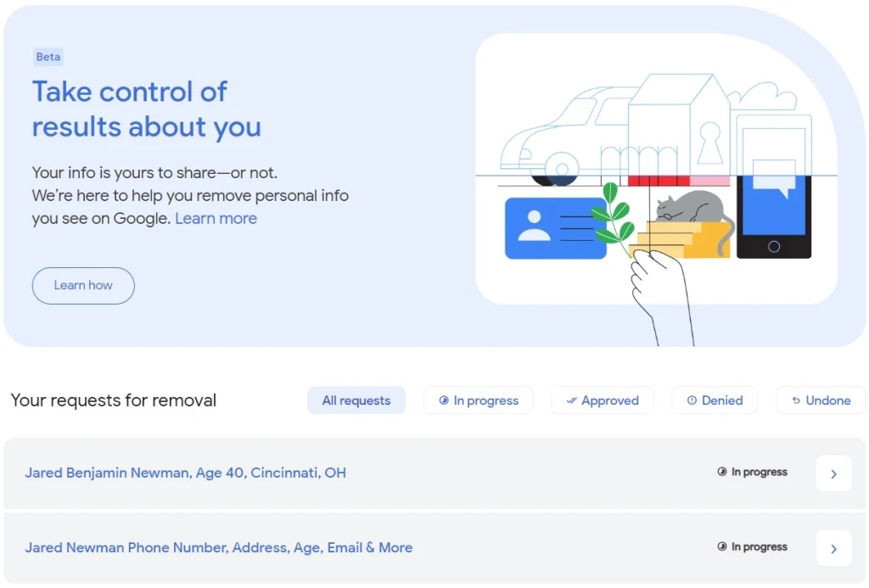Click the undo arrow icon on the Undone filter
Viewport: 869px width, 588px height.
(x=796, y=400)
